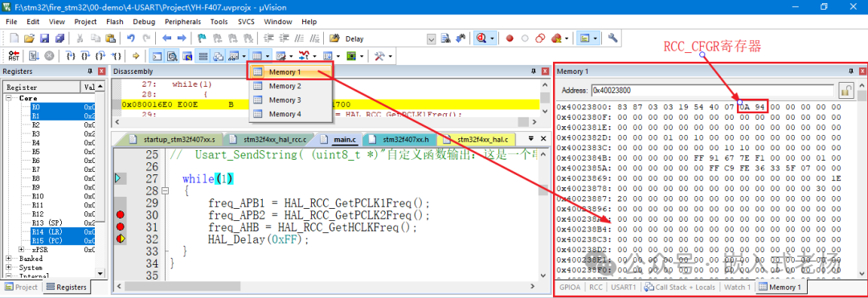Screen dimensions: 868x298
Task: Open the Serial Windows dropdown arrow
Action: tap(291, 56)
